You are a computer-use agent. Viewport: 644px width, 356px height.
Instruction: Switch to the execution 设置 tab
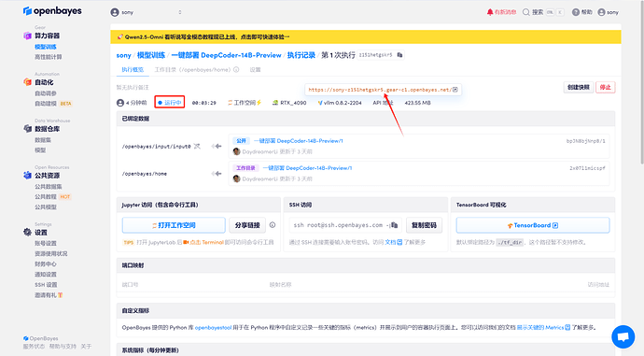[255, 70]
